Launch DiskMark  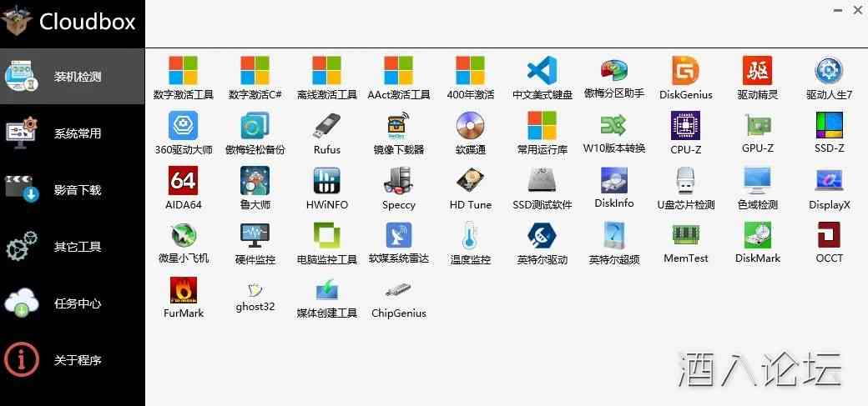(x=757, y=235)
